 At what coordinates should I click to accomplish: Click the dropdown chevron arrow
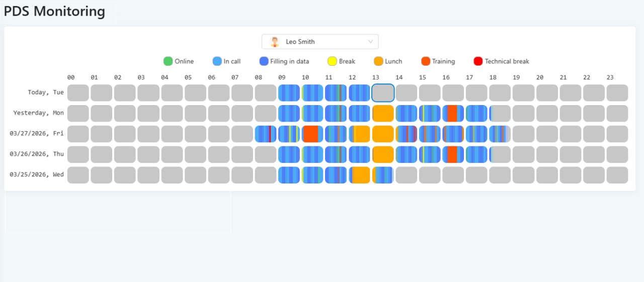coord(371,42)
